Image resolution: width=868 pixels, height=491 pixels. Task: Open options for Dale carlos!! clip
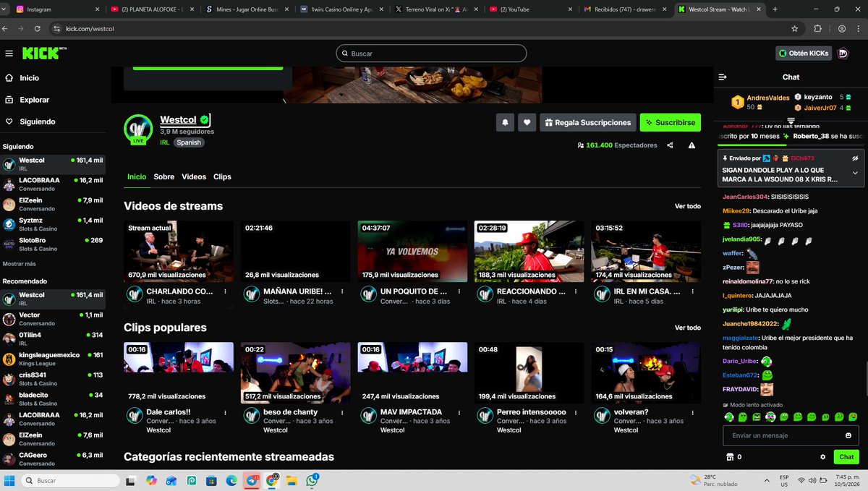click(225, 412)
